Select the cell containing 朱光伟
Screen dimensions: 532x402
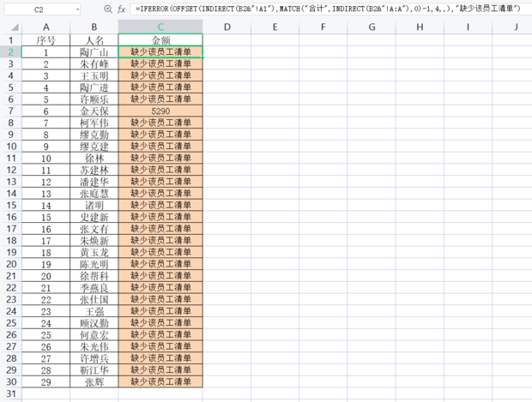94,346
